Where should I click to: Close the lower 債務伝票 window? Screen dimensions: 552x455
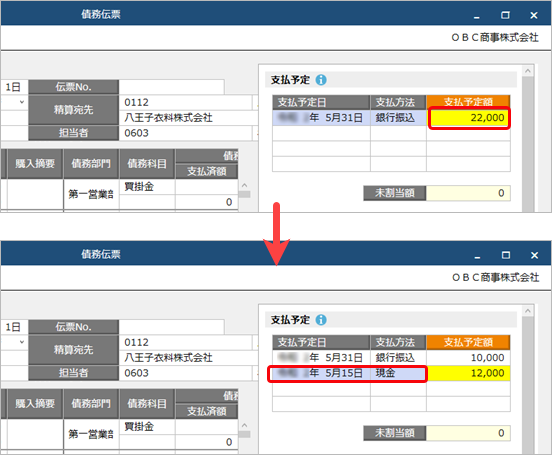(534, 255)
